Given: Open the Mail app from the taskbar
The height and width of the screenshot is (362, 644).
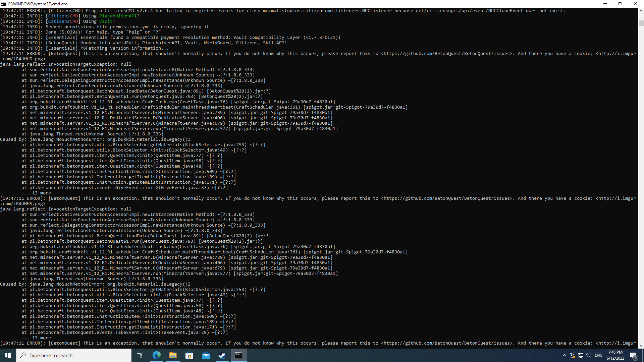Looking at the screenshot, I should 206,355.
